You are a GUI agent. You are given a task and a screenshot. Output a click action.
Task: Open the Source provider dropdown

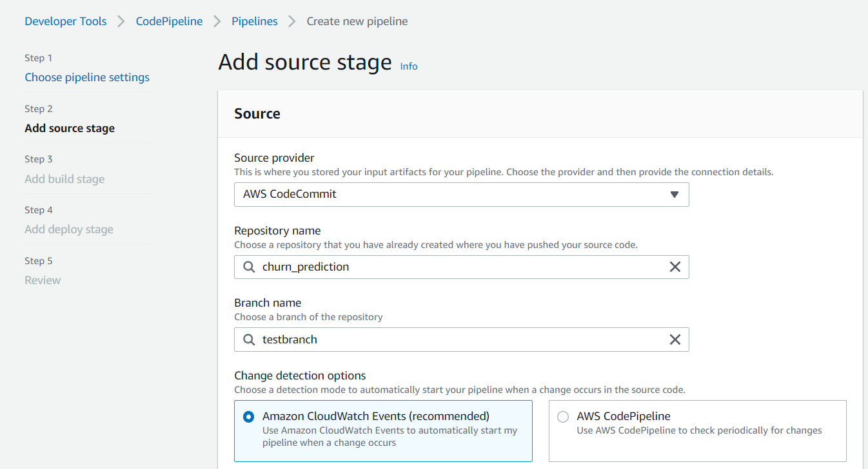[x=461, y=195]
